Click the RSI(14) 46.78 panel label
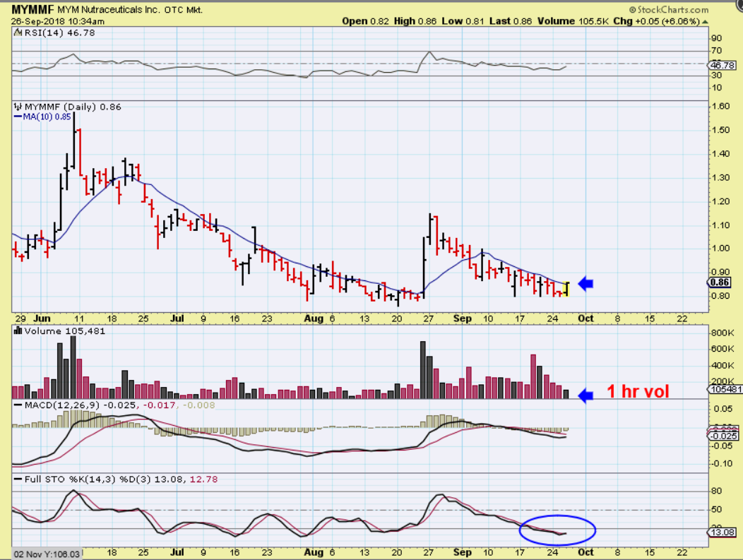 59,32
